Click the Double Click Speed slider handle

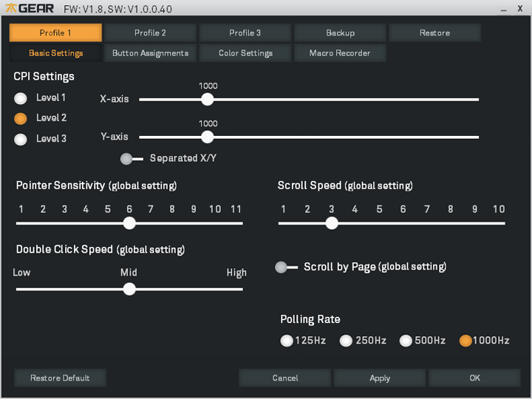click(x=129, y=289)
